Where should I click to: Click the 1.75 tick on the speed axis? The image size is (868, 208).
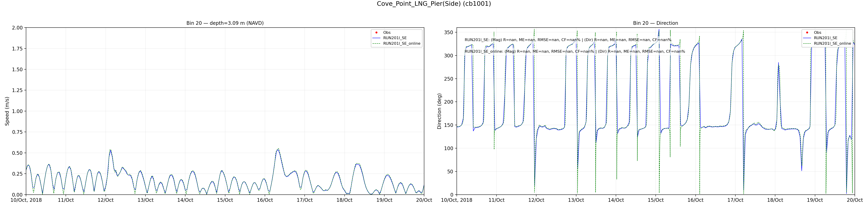pyautogui.click(x=17, y=49)
